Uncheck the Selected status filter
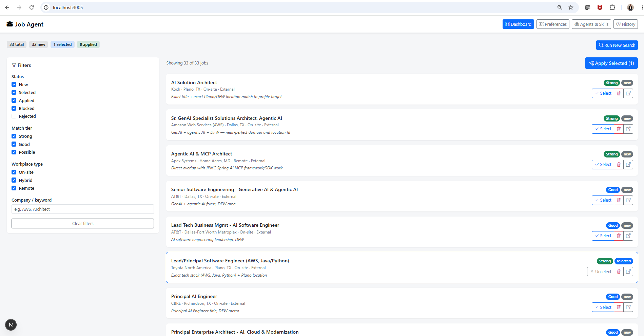The image size is (644, 336). coord(14,92)
